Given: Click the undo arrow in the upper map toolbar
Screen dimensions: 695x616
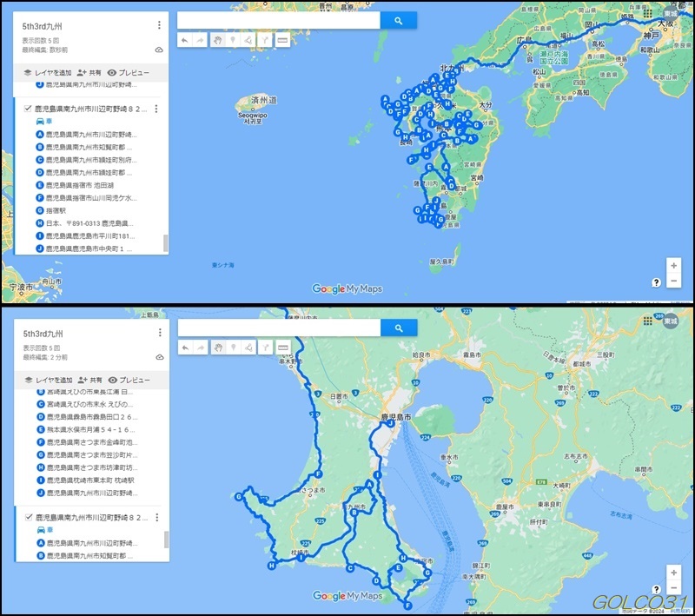Looking at the screenshot, I should click(x=184, y=40).
